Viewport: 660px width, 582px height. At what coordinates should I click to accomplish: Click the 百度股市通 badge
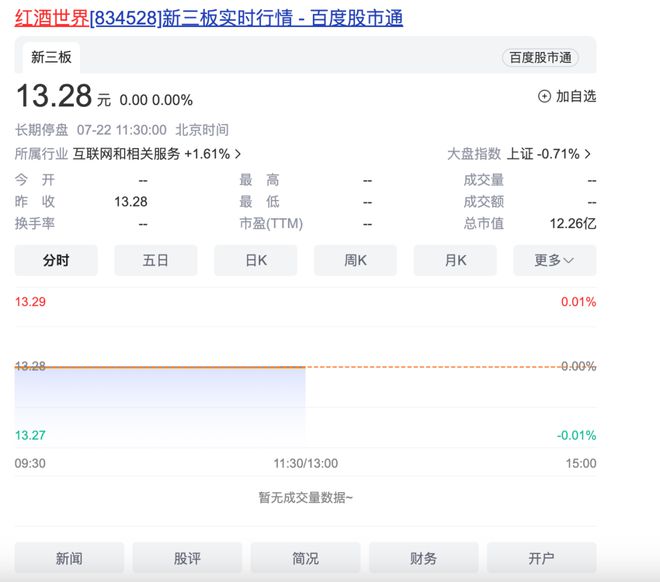pyautogui.click(x=540, y=58)
